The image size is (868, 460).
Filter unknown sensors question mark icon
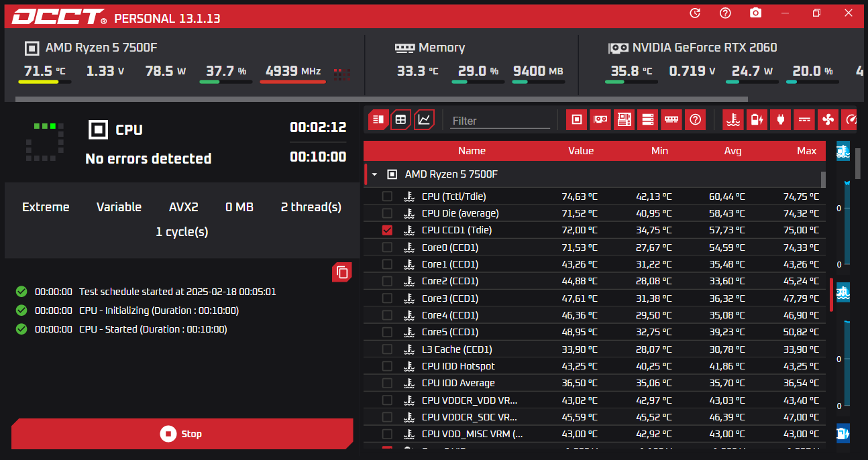click(x=695, y=120)
